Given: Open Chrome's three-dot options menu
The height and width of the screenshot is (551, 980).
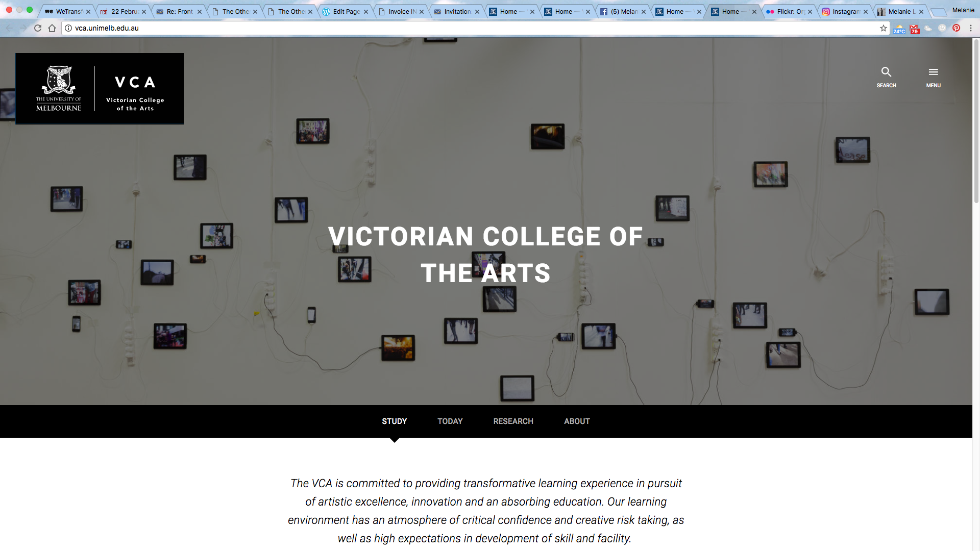Looking at the screenshot, I should coord(971,28).
